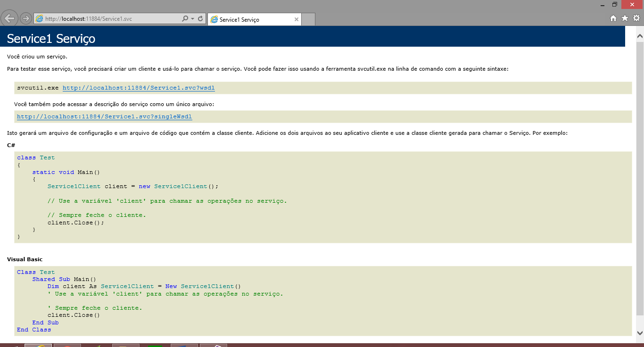Restore down the browser window

[x=615, y=4]
